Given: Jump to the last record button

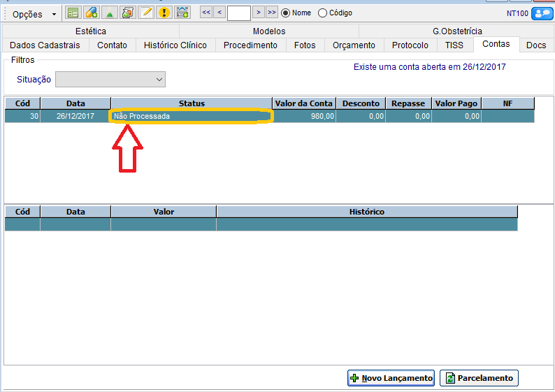Looking at the screenshot, I should coord(272,13).
